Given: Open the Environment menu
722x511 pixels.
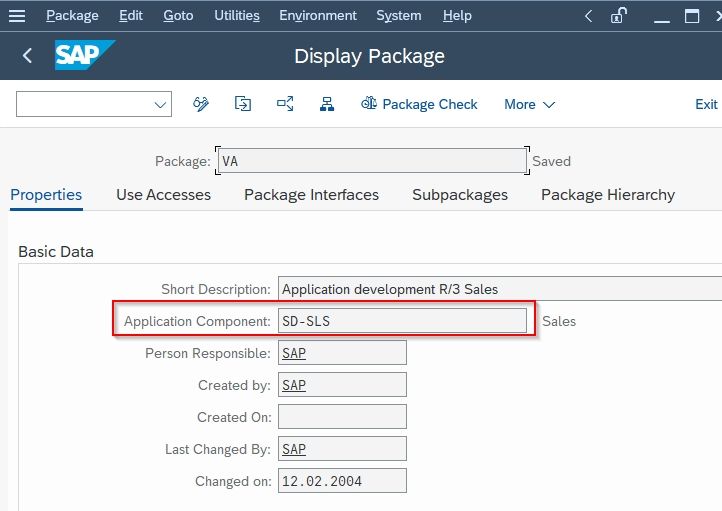Looking at the screenshot, I should point(318,16).
